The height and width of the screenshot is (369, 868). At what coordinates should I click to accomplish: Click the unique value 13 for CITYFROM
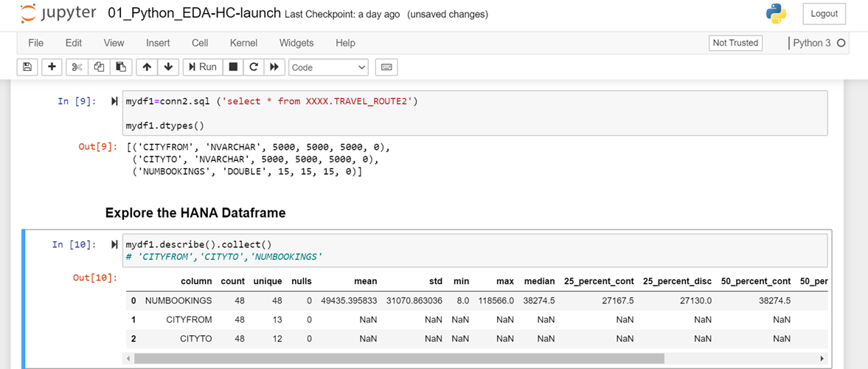pyautogui.click(x=277, y=320)
